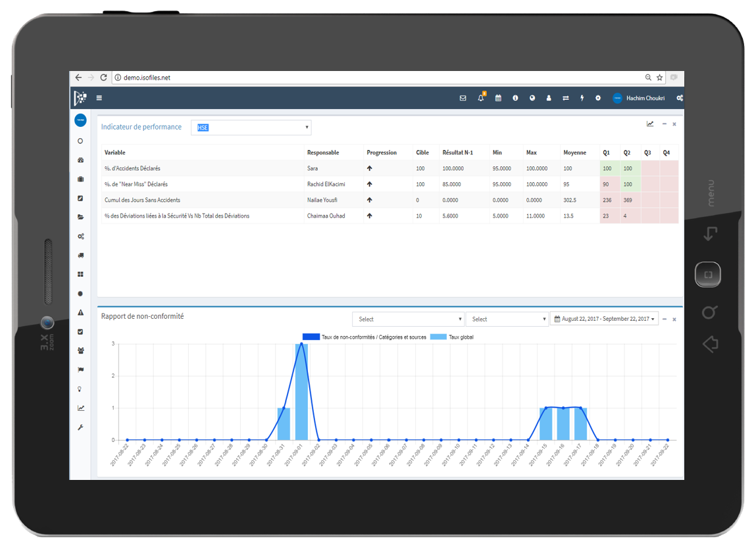This screenshot has width=756, height=547.
Task: Open the lightbulb icon in sidebar
Action: [80, 389]
